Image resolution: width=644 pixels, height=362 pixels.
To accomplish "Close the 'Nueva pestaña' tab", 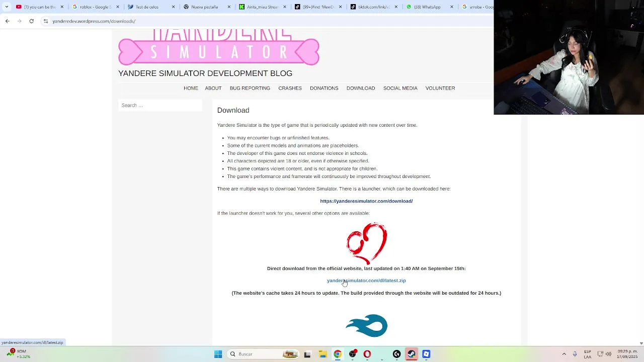I will (x=229, y=7).
